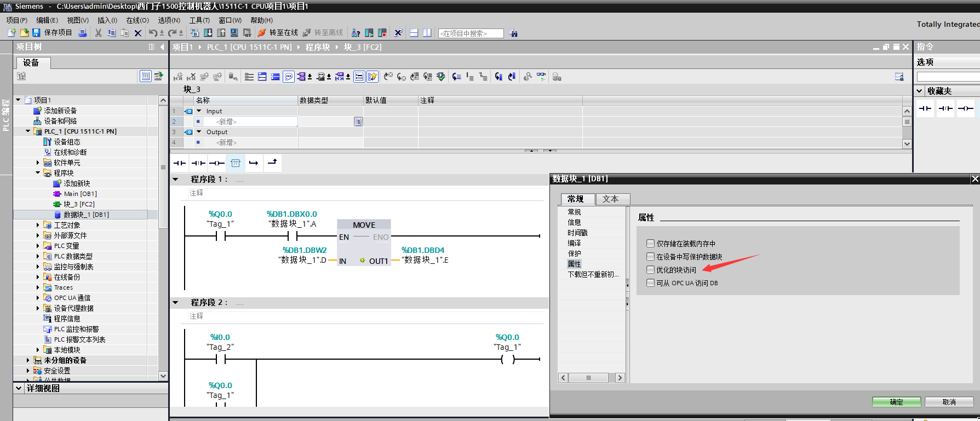980x421 pixels.
Task: Insert output coil from favorites bar
Action: point(217,163)
